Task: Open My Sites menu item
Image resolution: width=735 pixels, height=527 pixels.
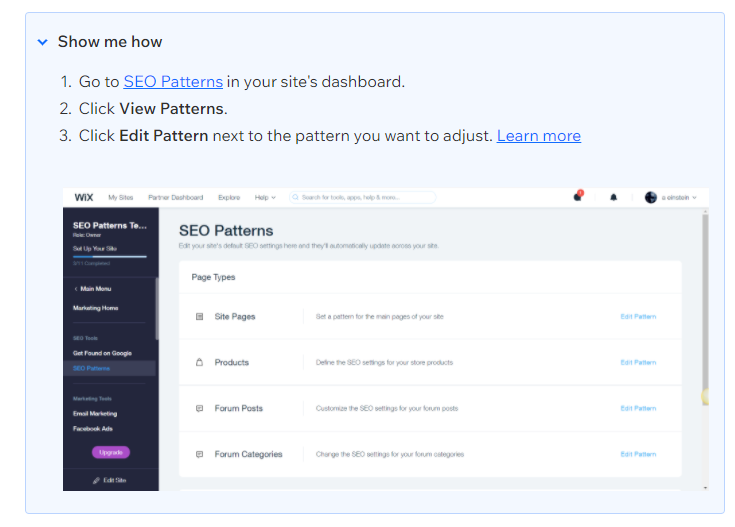Action: (x=120, y=197)
